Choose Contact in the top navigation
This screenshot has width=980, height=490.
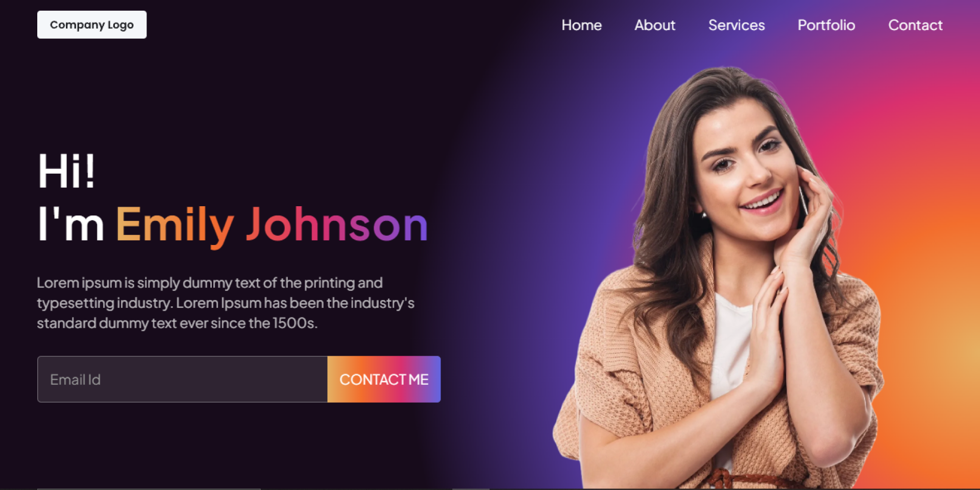915,25
